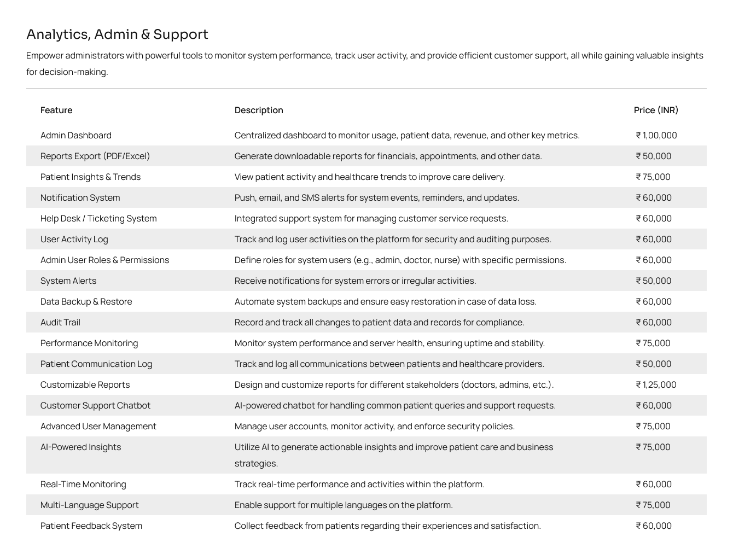Click Admin User Roles & Permissions feature

pyautogui.click(x=105, y=260)
